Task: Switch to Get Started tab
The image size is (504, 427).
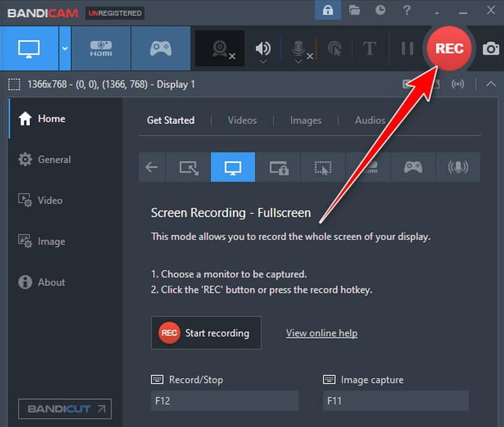Action: point(171,120)
